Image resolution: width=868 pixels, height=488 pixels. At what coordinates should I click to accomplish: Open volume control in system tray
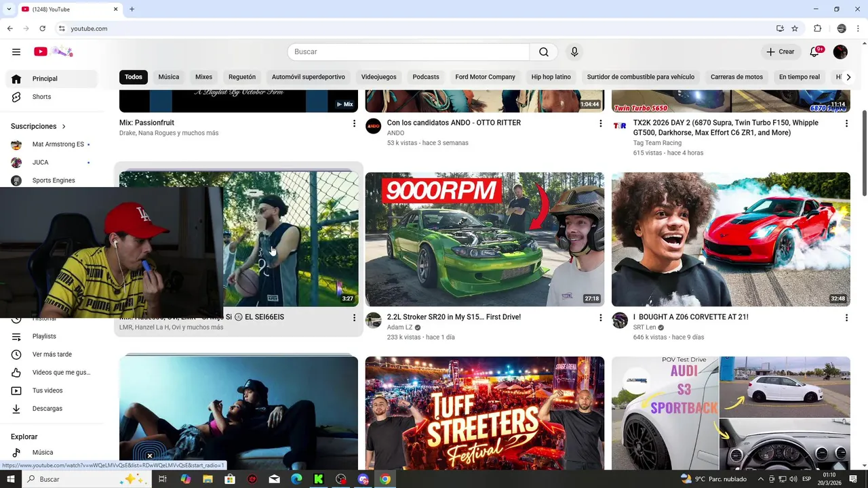(x=793, y=479)
